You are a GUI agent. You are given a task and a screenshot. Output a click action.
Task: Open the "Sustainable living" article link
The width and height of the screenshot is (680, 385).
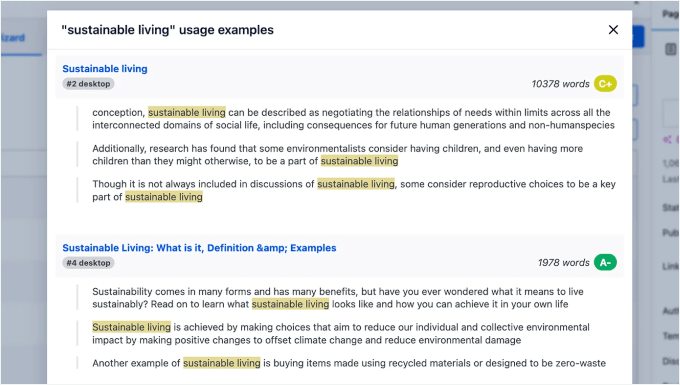pos(105,69)
